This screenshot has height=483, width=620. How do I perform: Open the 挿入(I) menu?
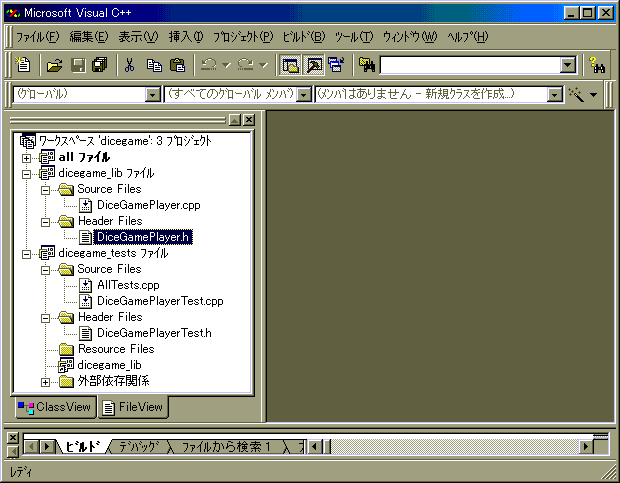pyautogui.click(x=186, y=37)
